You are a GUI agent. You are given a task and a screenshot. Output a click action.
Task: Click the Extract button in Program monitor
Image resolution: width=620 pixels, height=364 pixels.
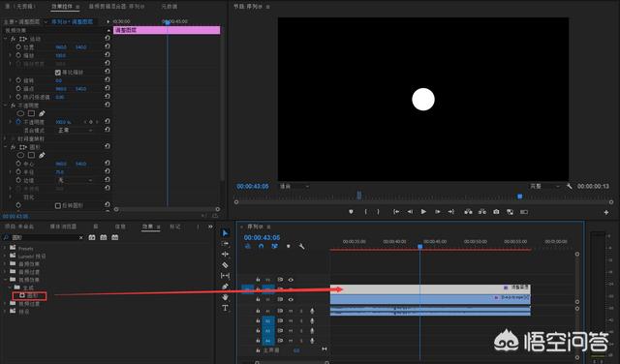pyautogui.click(x=482, y=212)
